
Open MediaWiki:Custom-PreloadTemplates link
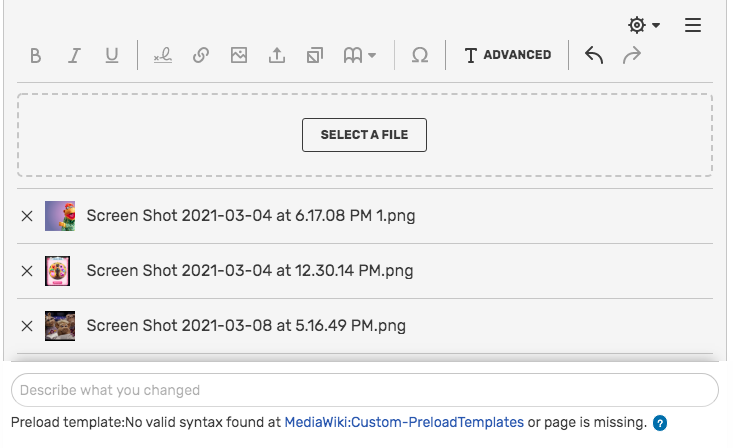(404, 423)
